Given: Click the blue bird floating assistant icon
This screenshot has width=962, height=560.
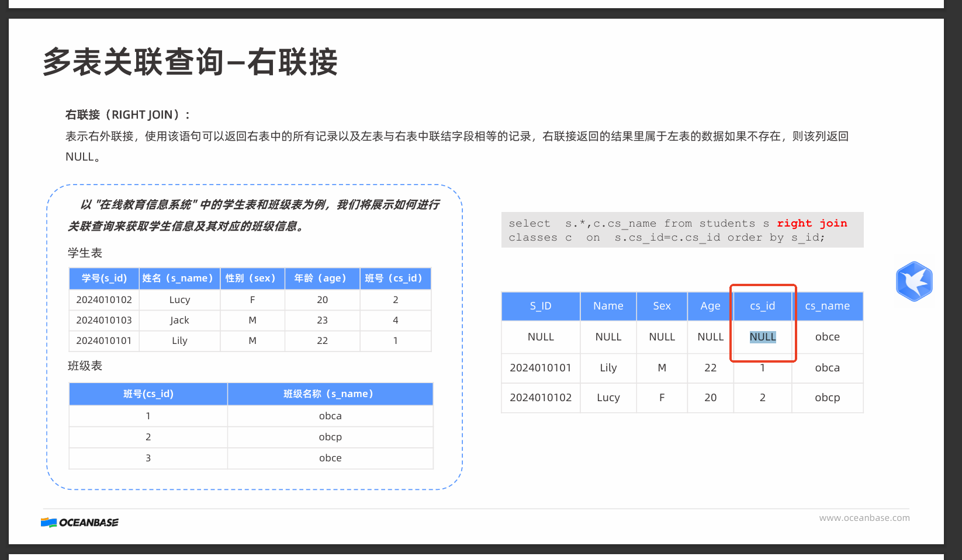Looking at the screenshot, I should tap(914, 281).
